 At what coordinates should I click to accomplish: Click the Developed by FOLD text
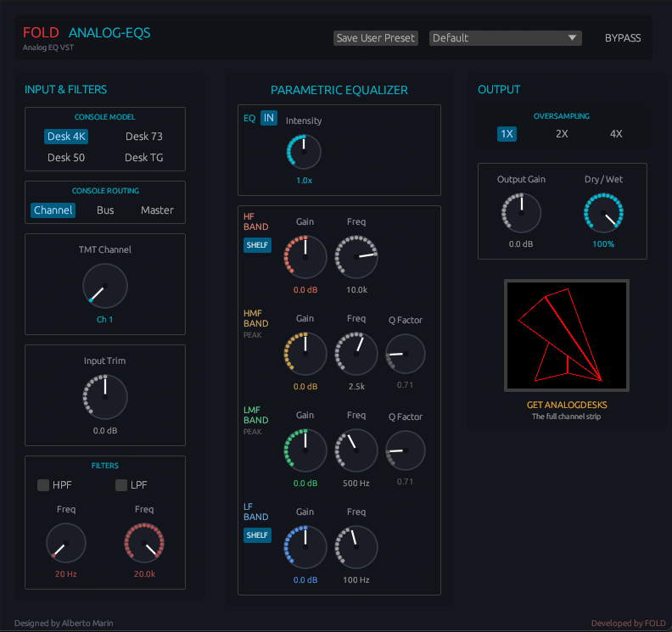pyautogui.click(x=628, y=624)
